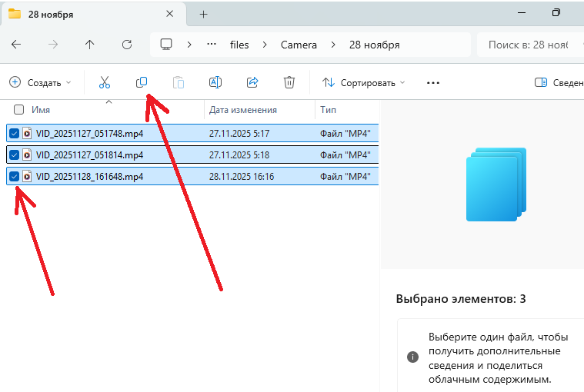Open the Создать dropdown
The height and width of the screenshot is (392, 584).
pyautogui.click(x=40, y=82)
